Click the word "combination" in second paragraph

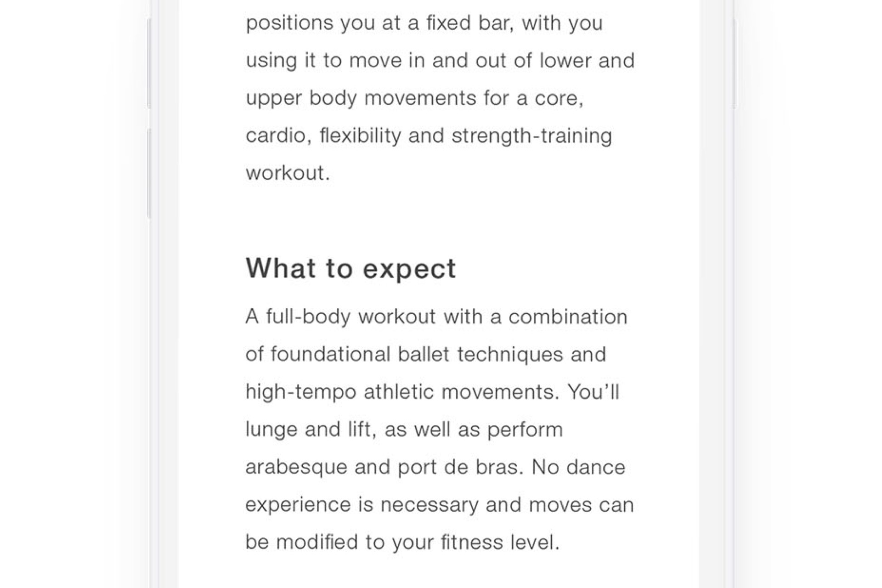point(568,317)
